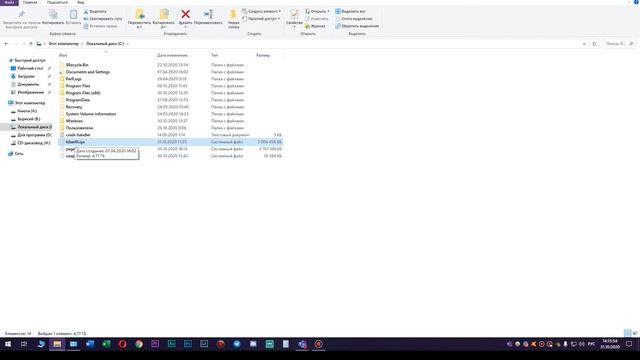Image resolution: width=640 pixels, height=360 pixels.
Task: Select Рабочий стол in navigation pane
Action: 30,68
